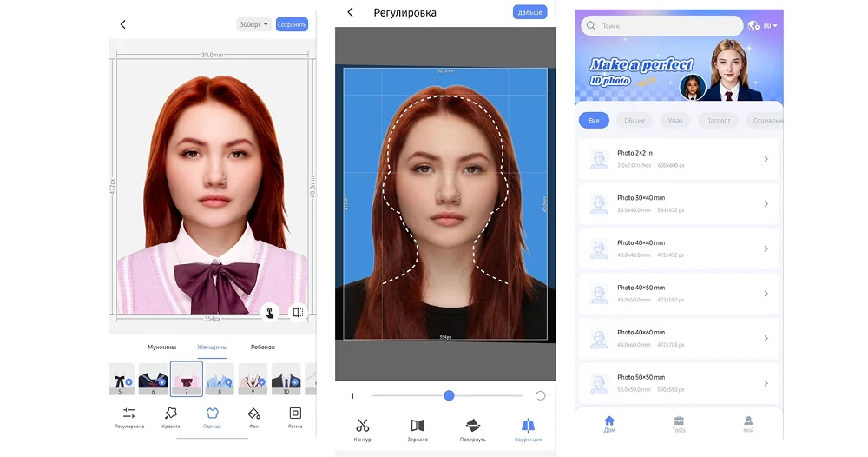Choose dark suit outfit number 10
This screenshot has height=457, width=868.
pos(286,379)
